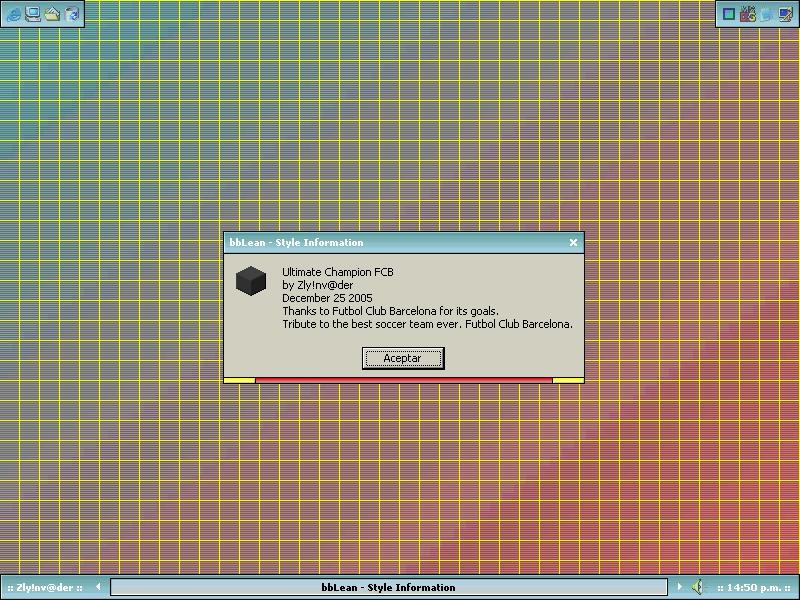Click 'Thanks to Futbol Club Barcelona' line
The image size is (800, 600).
(390, 311)
